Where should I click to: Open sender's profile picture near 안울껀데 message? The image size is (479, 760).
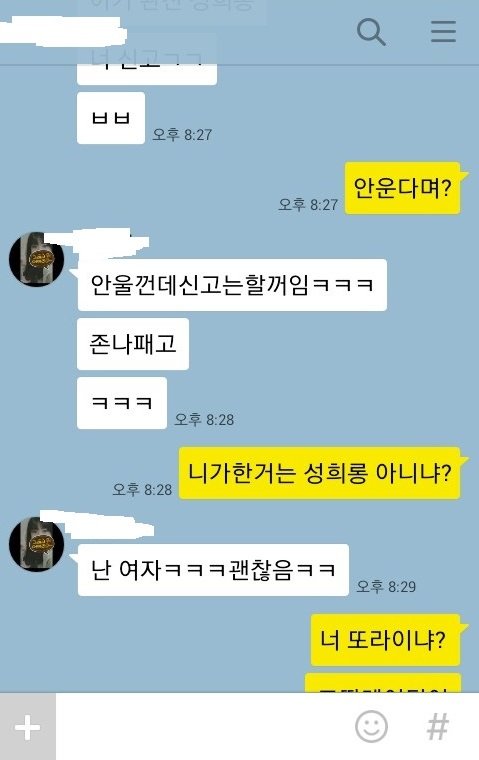(x=36, y=259)
